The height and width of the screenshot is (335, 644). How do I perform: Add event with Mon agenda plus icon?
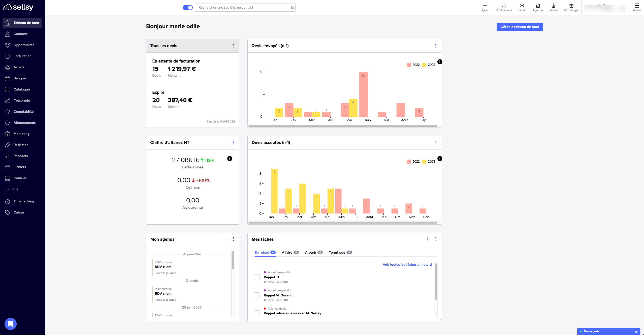coord(225,239)
